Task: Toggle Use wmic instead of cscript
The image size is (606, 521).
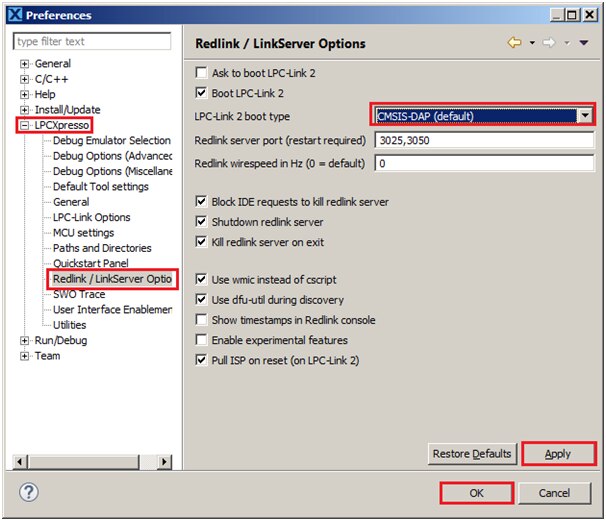Action: coord(201,279)
